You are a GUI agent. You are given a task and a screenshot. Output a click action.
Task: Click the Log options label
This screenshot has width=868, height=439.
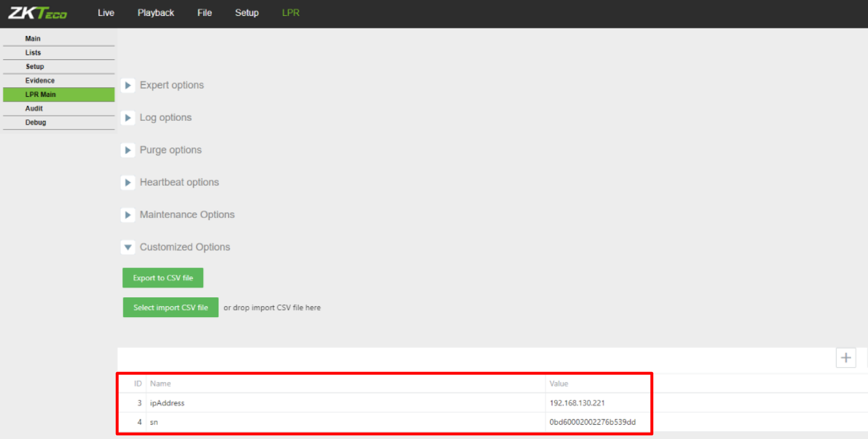pos(165,118)
